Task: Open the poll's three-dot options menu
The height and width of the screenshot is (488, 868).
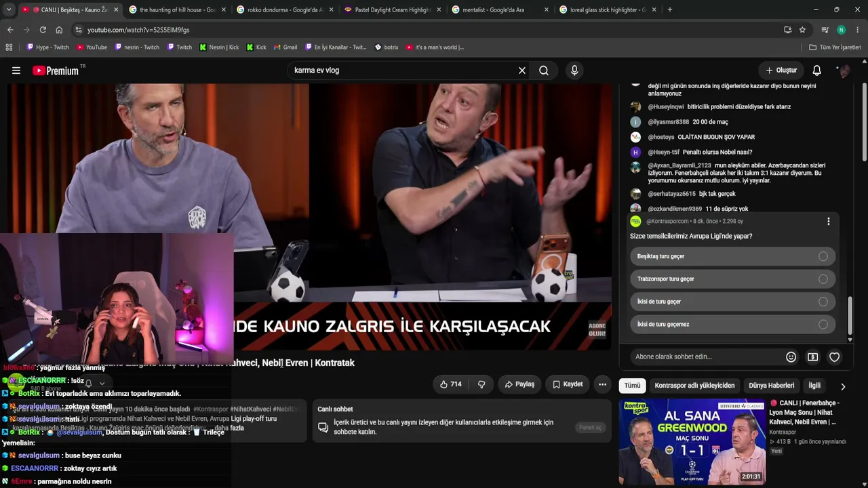Action: (828, 222)
